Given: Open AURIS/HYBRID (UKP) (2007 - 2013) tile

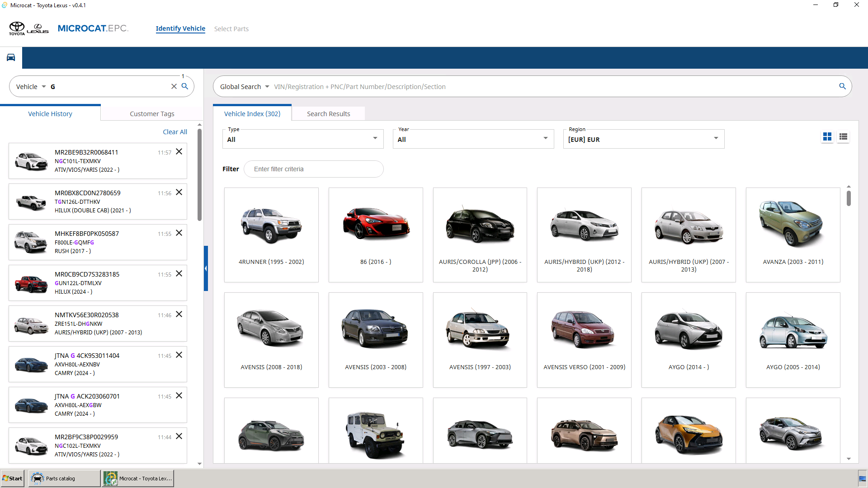Looking at the screenshot, I should [689, 235].
